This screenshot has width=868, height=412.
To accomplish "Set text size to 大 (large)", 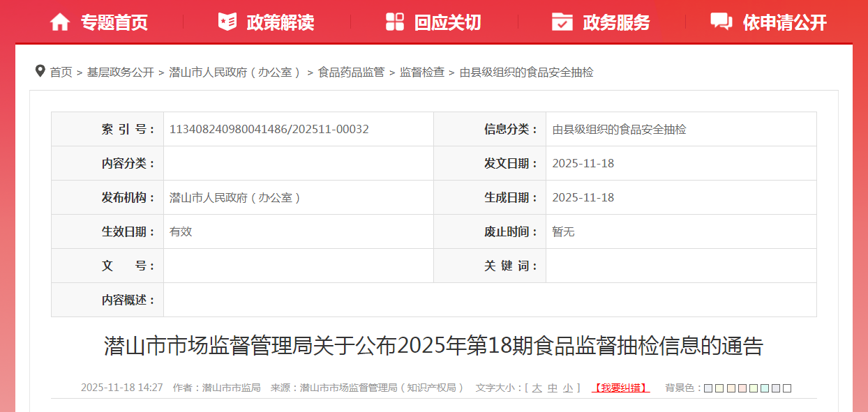I will point(537,388).
